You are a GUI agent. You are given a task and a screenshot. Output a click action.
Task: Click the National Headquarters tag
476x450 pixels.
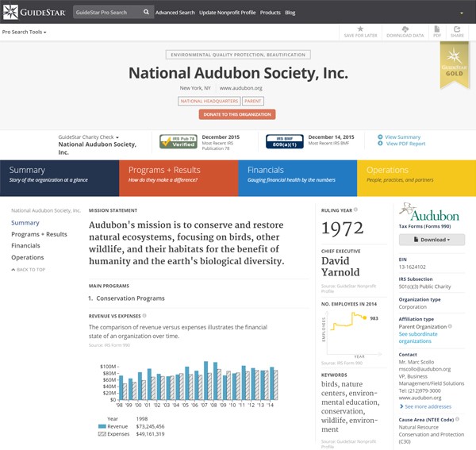click(x=209, y=101)
